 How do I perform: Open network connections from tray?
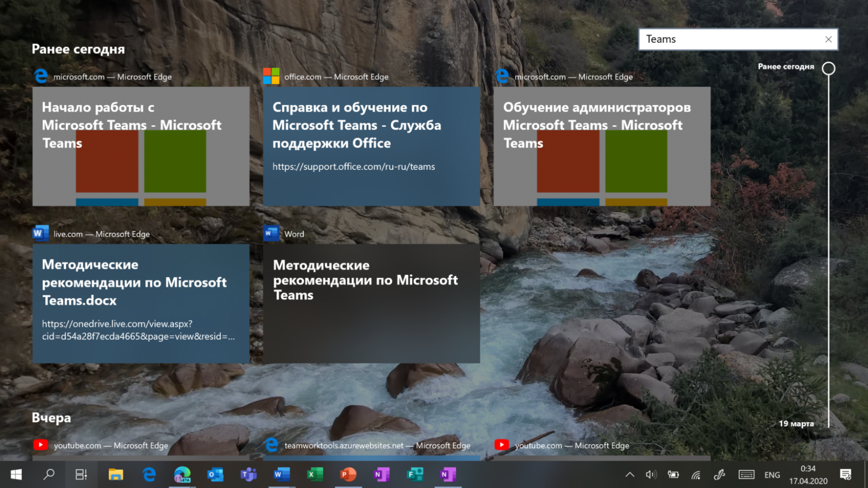[696, 475]
